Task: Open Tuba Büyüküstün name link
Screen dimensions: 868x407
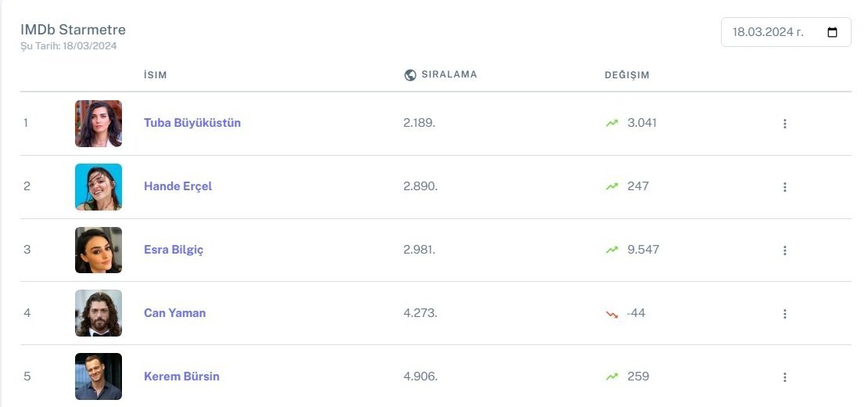Action: click(x=192, y=123)
